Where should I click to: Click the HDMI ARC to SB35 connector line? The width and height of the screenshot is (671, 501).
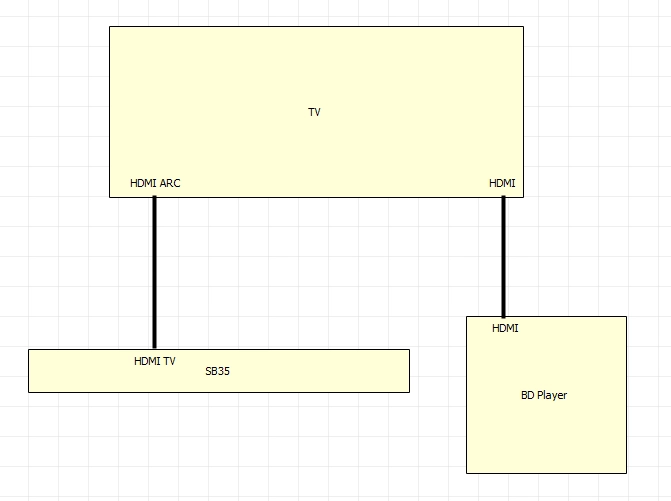[x=154, y=273]
